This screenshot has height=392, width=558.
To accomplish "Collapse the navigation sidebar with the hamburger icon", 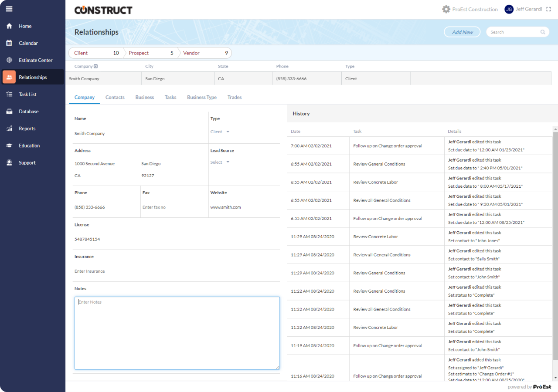I will click(x=9, y=9).
